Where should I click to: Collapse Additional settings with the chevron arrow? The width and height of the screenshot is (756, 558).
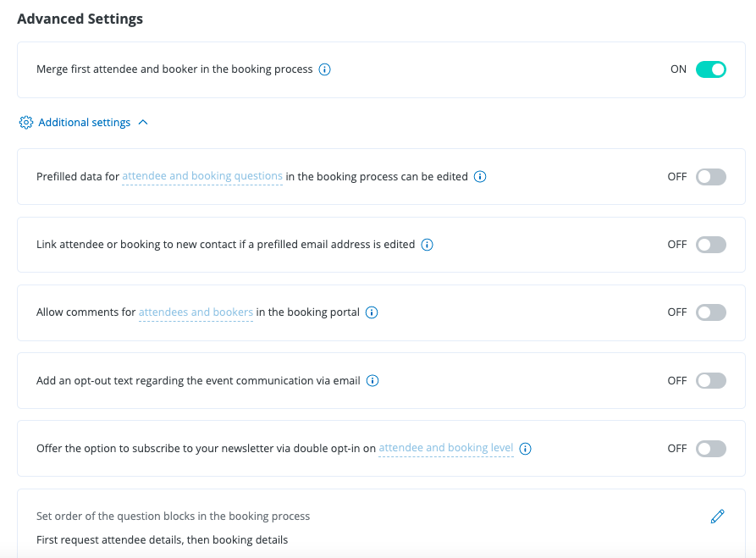[143, 123]
